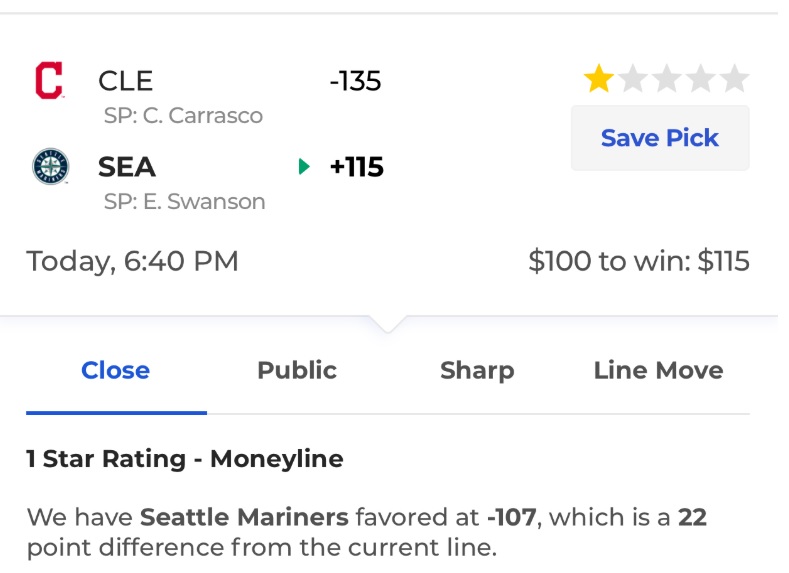The height and width of the screenshot is (573, 789).
Task: Select the third gray star
Action: pyautogui.click(x=667, y=78)
